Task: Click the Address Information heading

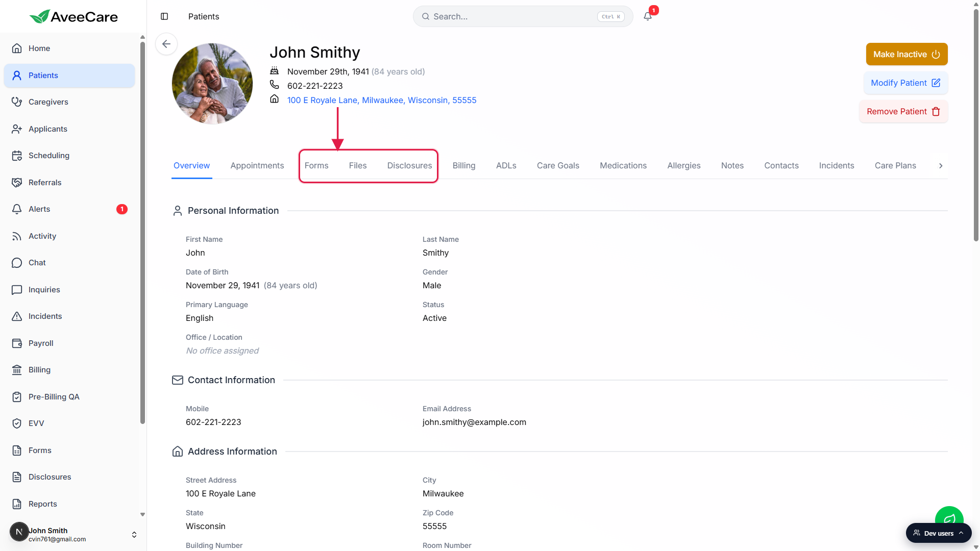Action: (x=232, y=452)
